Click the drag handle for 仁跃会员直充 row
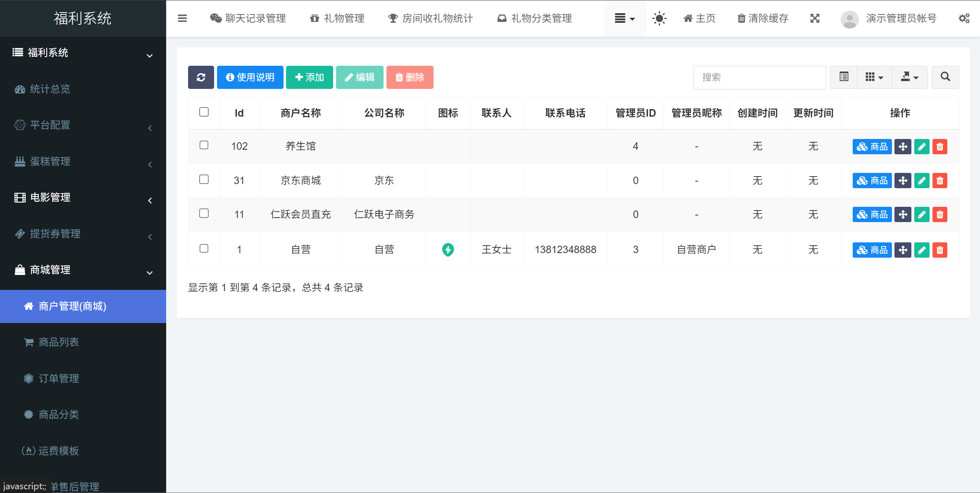This screenshot has width=980, height=493. 903,214
